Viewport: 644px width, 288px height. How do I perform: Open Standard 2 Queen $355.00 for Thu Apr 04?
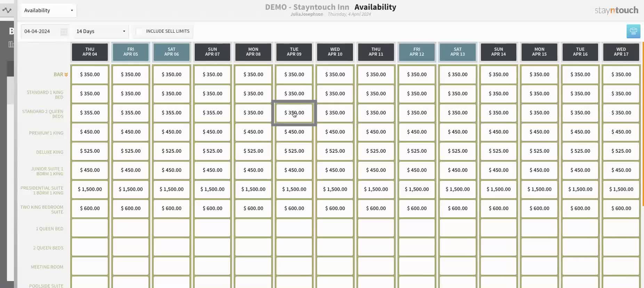pos(90,113)
